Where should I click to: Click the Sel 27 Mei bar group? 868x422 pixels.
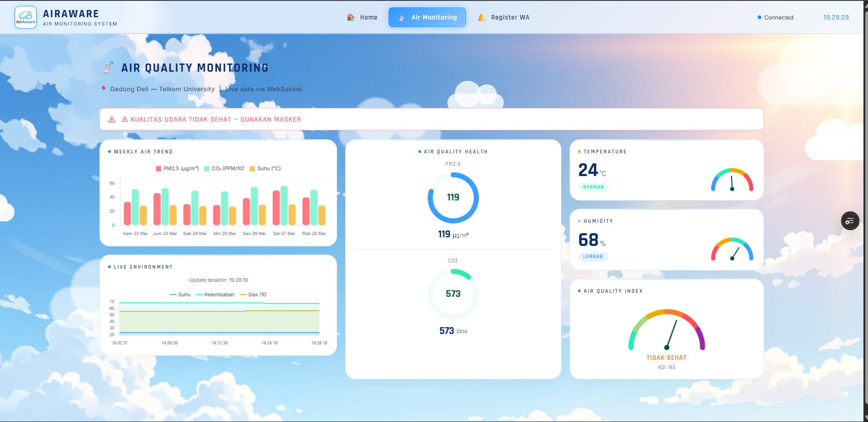click(x=284, y=206)
